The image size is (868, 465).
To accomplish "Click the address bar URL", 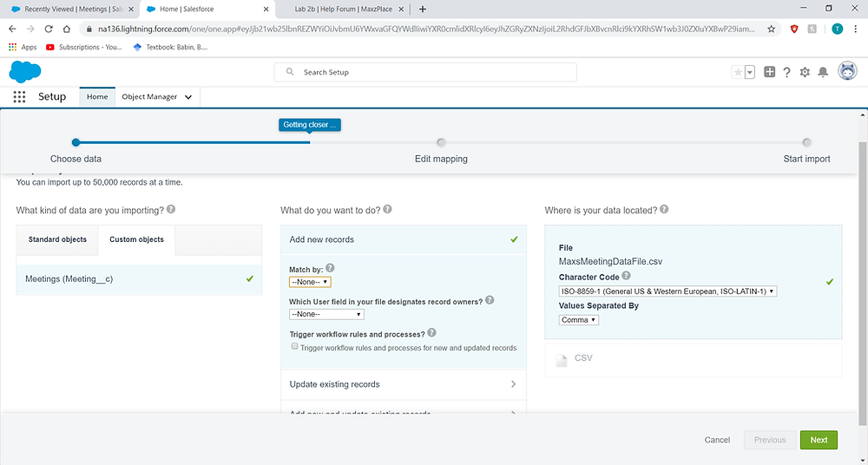I will 426,29.
